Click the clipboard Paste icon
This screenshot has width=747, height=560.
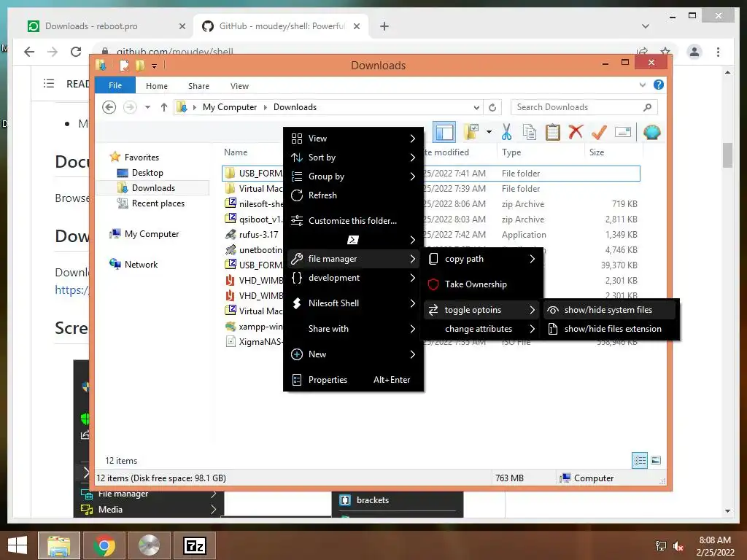point(553,133)
